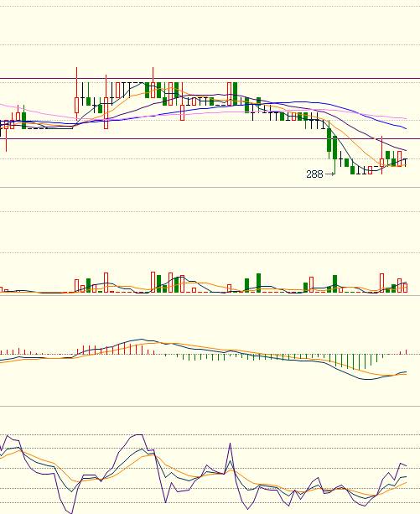
Task: Click the tallest spike in the middle of KDJ panel
Action: point(230,444)
